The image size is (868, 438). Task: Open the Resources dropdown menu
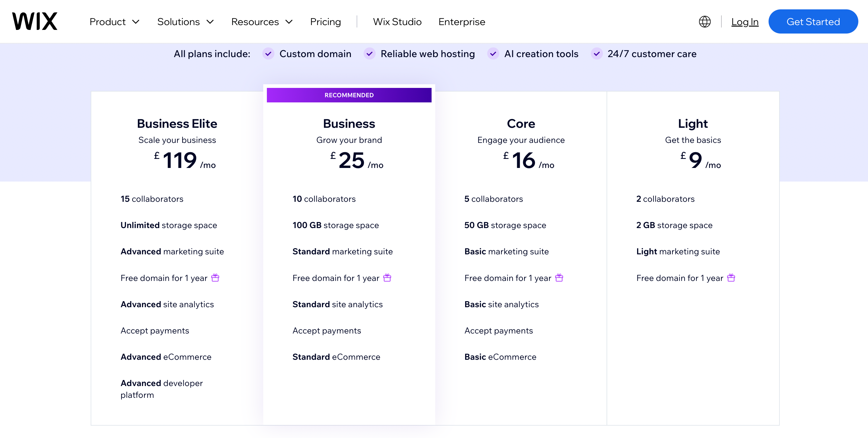261,22
